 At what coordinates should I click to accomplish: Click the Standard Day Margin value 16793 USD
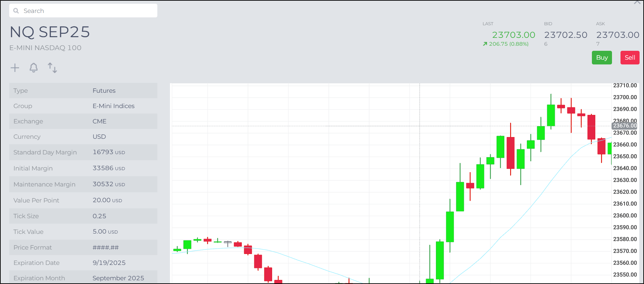click(x=109, y=152)
